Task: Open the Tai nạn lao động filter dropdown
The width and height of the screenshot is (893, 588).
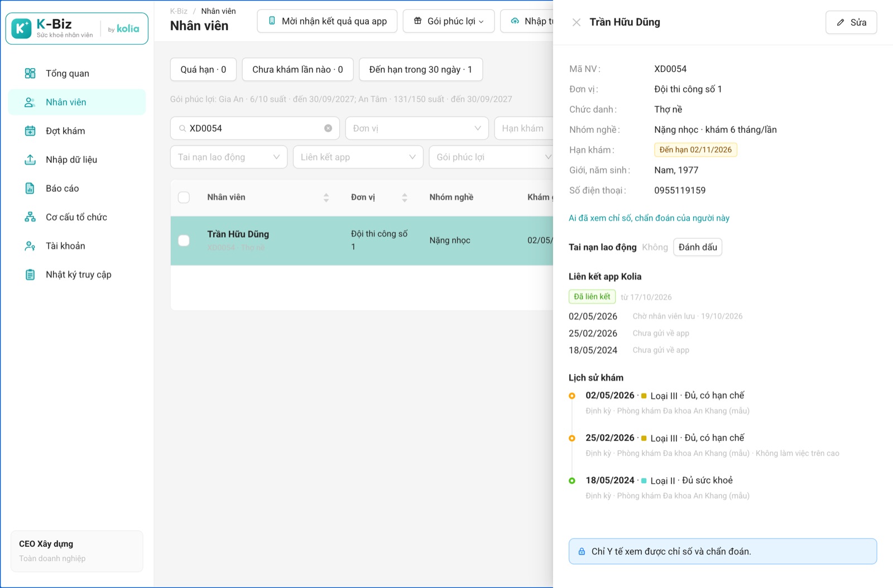Action: point(229,157)
